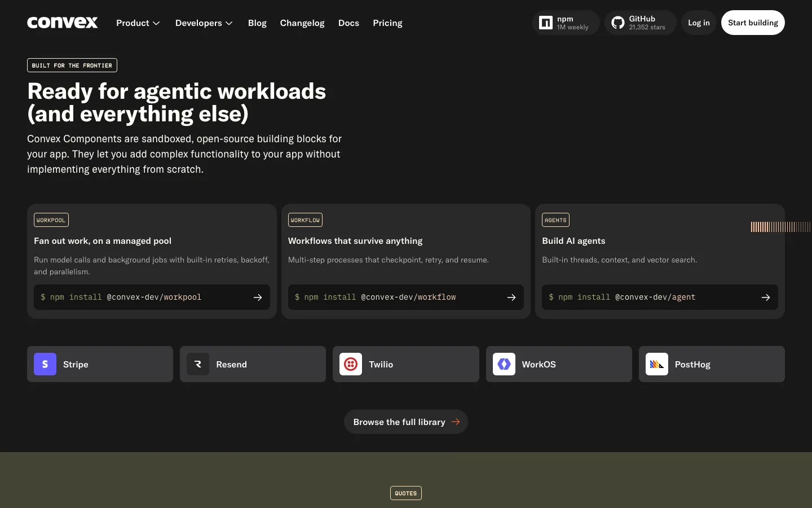Viewport: 812px width, 508px height.
Task: Click 'Build AI agents' heading
Action: click(573, 241)
